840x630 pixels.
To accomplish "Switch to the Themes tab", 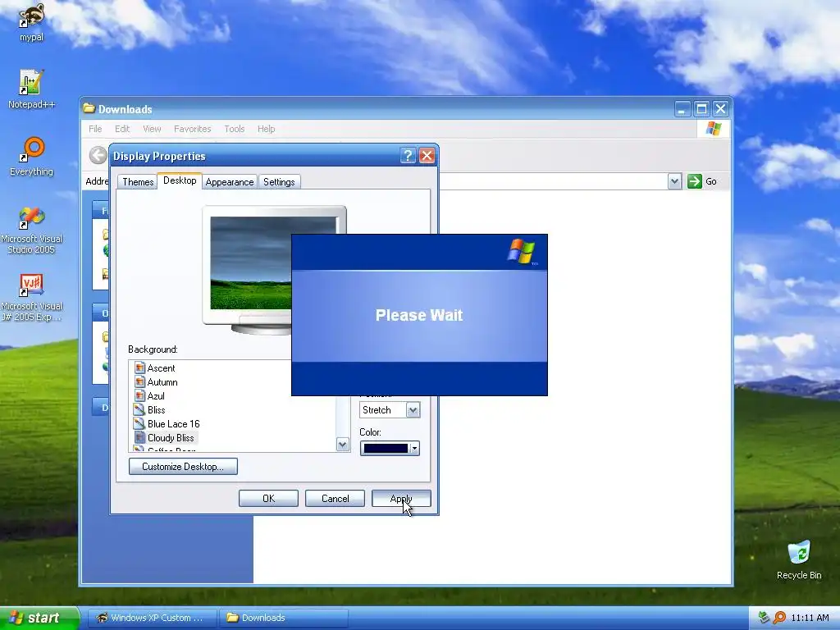I will pyautogui.click(x=138, y=182).
